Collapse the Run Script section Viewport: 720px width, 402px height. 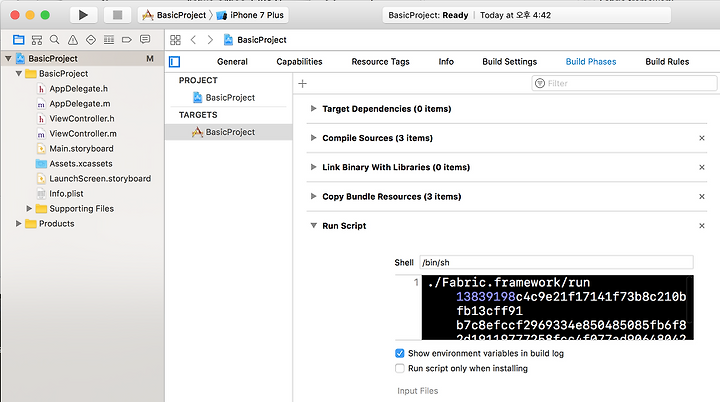click(313, 226)
